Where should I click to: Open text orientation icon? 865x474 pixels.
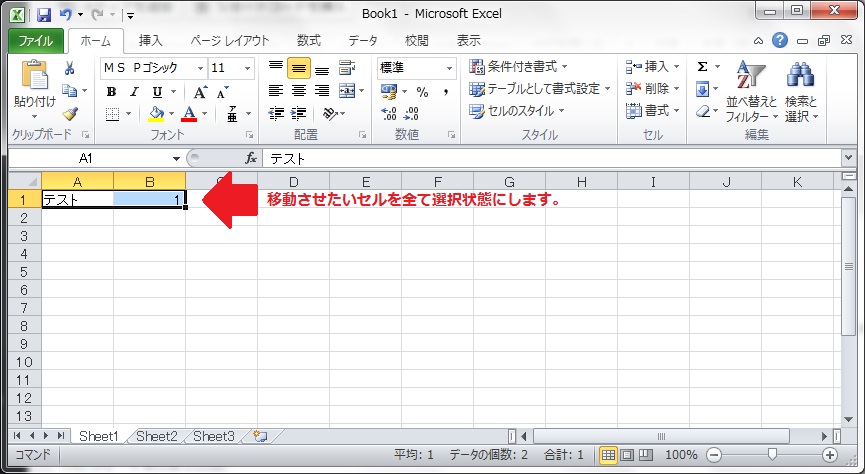point(330,114)
